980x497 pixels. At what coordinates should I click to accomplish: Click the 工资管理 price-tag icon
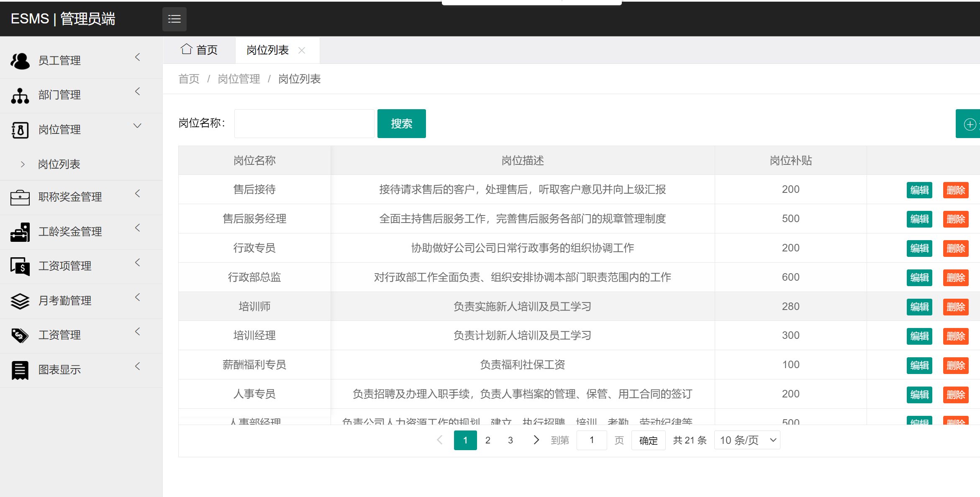pos(20,335)
